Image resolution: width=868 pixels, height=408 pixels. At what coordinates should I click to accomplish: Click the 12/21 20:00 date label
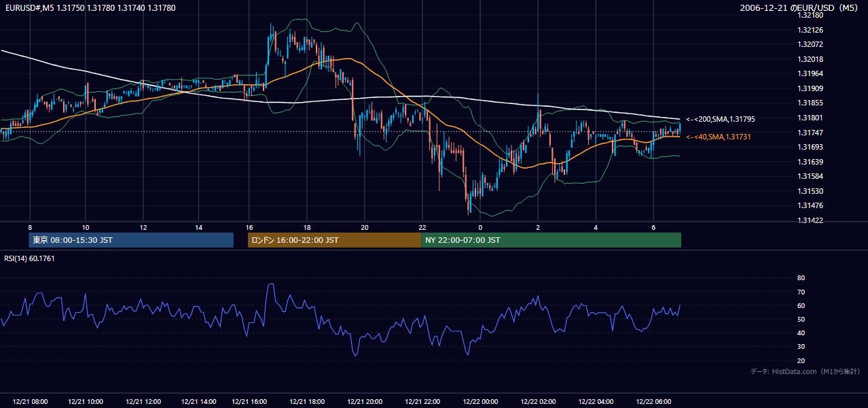[x=365, y=402]
